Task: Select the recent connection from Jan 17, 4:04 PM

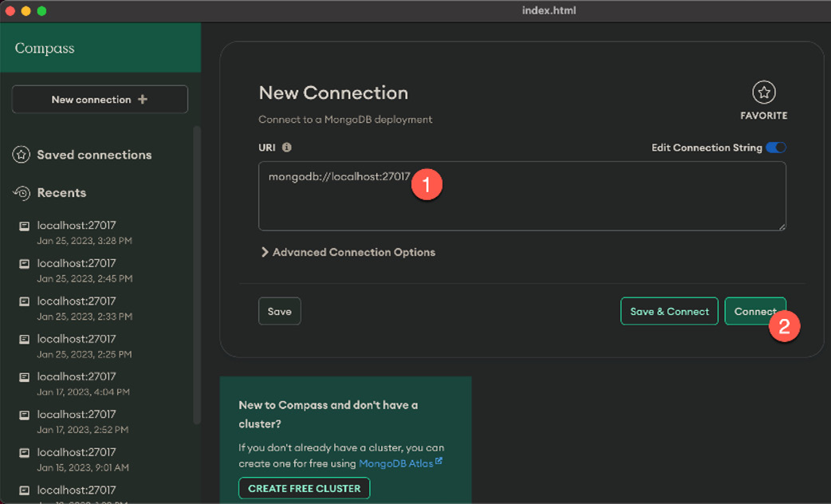Action: pyautogui.click(x=75, y=384)
